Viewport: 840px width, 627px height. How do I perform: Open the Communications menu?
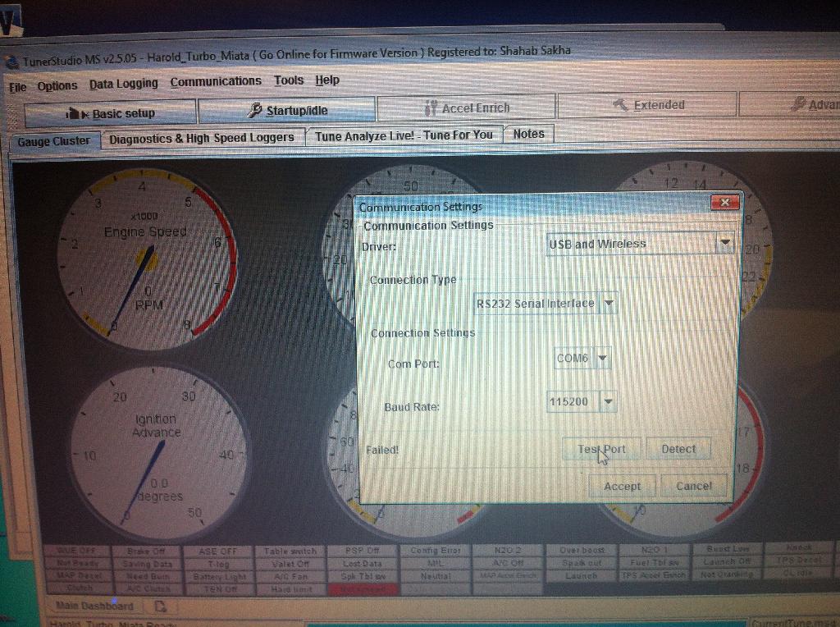click(216, 81)
